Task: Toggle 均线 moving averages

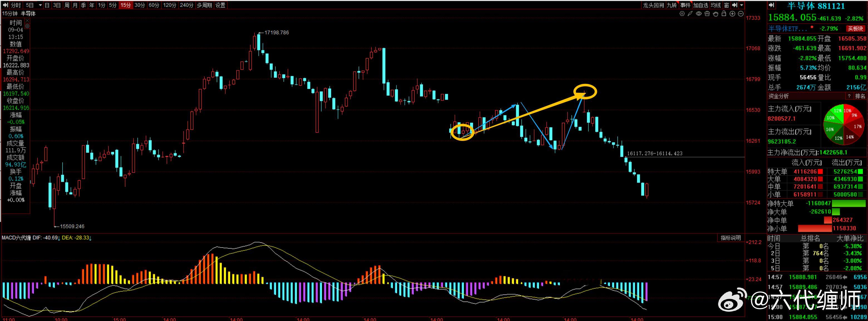Action: tap(716, 5)
